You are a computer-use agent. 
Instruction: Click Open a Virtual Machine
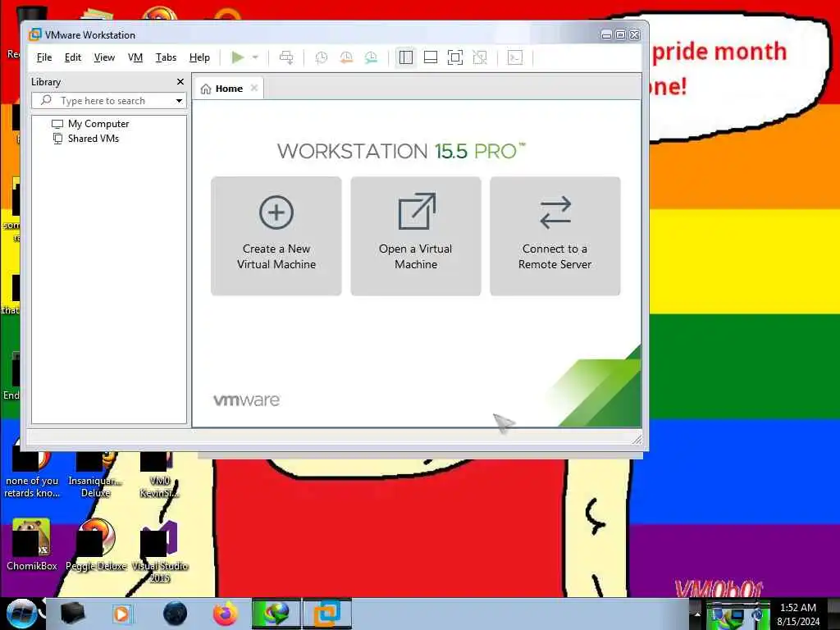point(416,235)
